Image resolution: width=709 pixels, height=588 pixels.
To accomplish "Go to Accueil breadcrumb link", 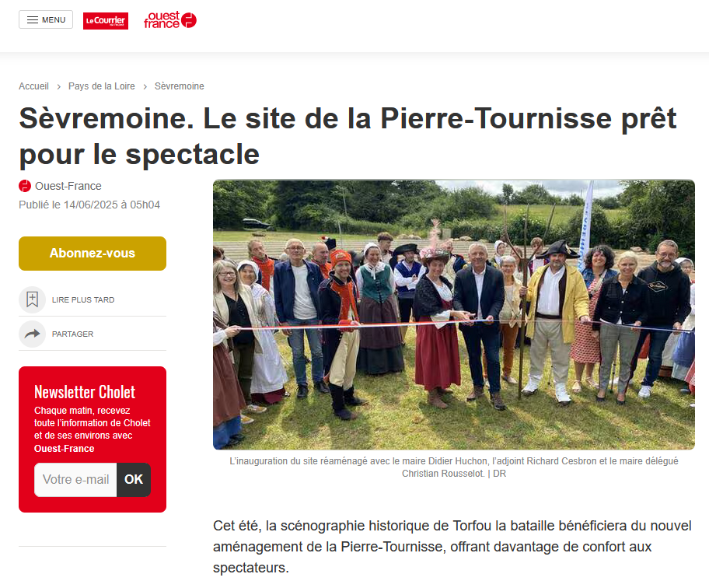I will (x=33, y=86).
